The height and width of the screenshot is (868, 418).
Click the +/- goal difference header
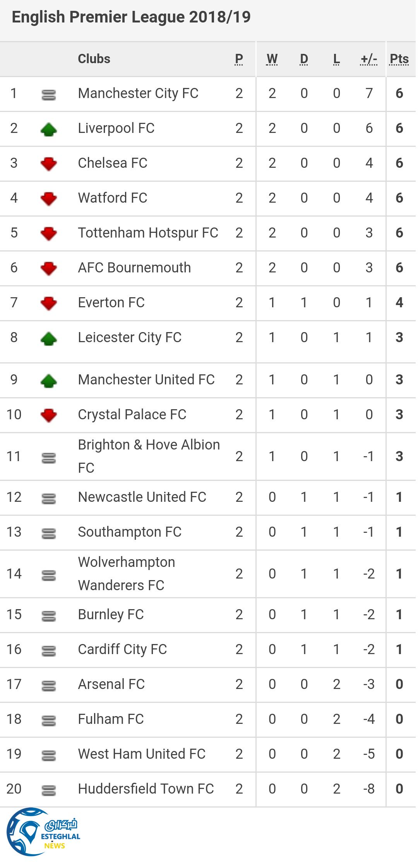click(368, 59)
